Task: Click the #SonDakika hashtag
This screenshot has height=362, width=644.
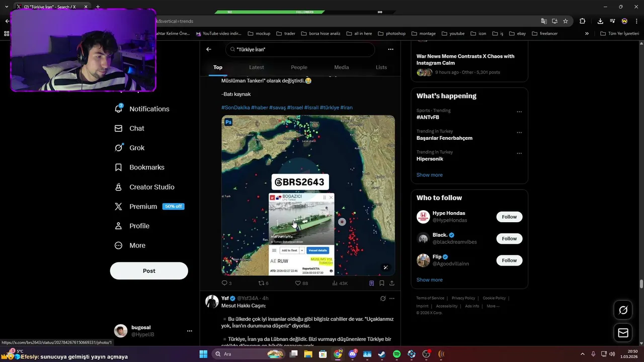Action: pyautogui.click(x=235, y=108)
